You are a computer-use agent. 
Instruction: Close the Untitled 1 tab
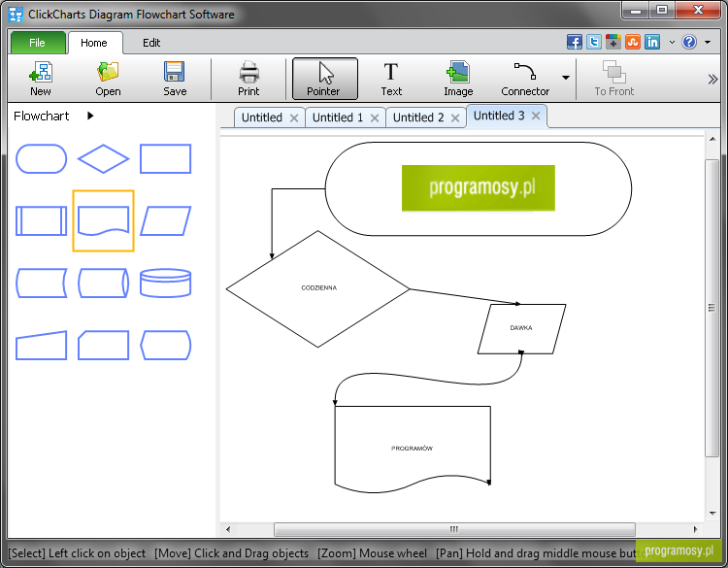pyautogui.click(x=375, y=117)
